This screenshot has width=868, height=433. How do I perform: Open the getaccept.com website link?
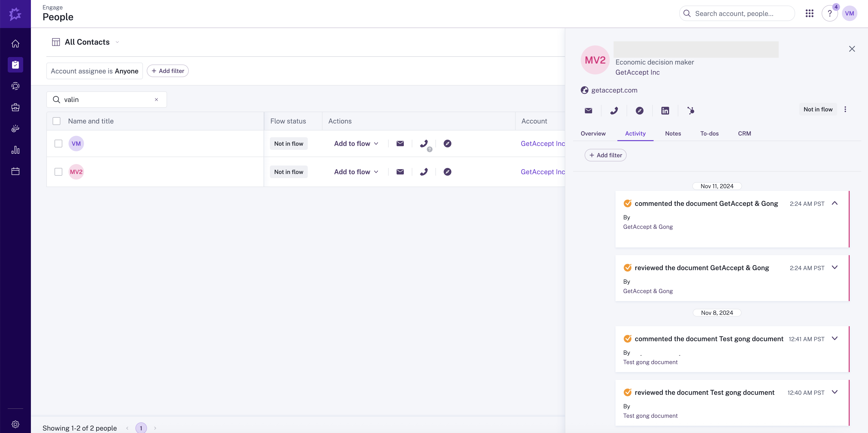pos(614,90)
